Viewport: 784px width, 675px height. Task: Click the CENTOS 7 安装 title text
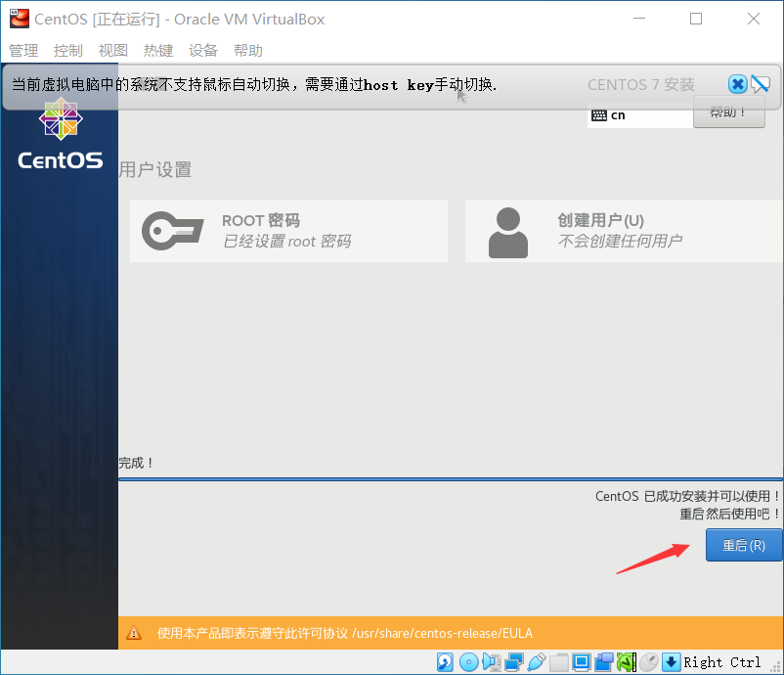(641, 84)
